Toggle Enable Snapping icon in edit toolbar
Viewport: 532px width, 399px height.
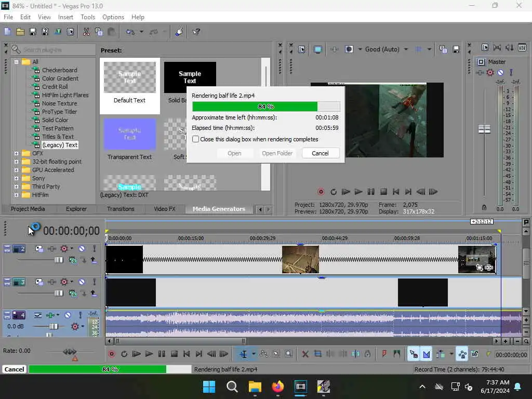[413, 354]
